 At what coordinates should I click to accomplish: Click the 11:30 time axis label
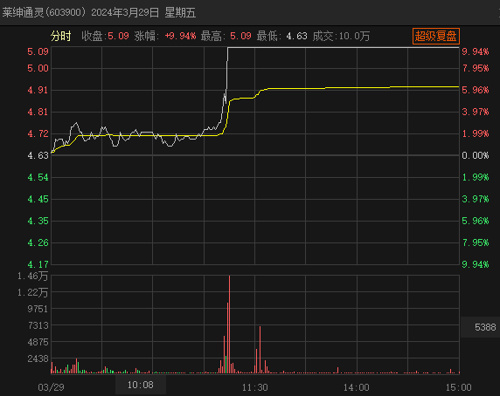255,388
